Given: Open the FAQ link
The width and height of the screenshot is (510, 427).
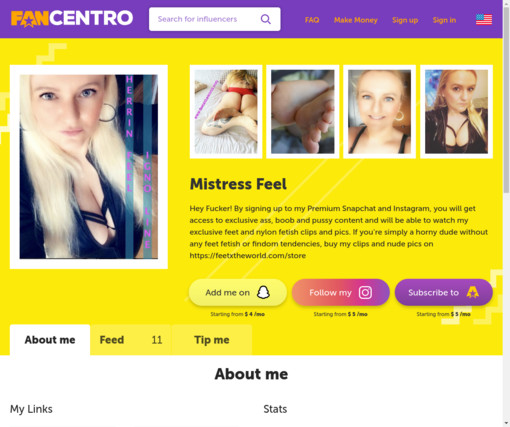Looking at the screenshot, I should coord(312,20).
